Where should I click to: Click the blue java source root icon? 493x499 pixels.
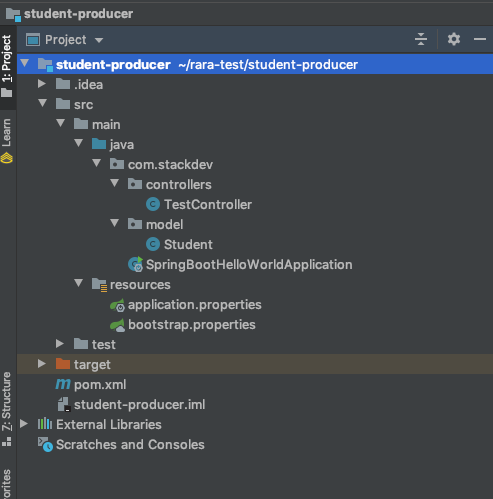(99, 144)
